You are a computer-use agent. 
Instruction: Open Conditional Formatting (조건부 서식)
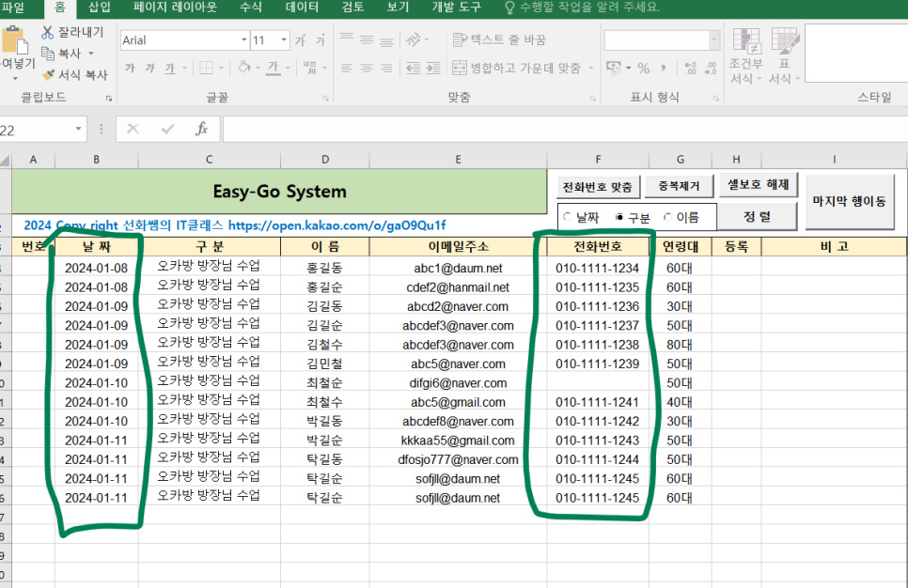[x=746, y=55]
